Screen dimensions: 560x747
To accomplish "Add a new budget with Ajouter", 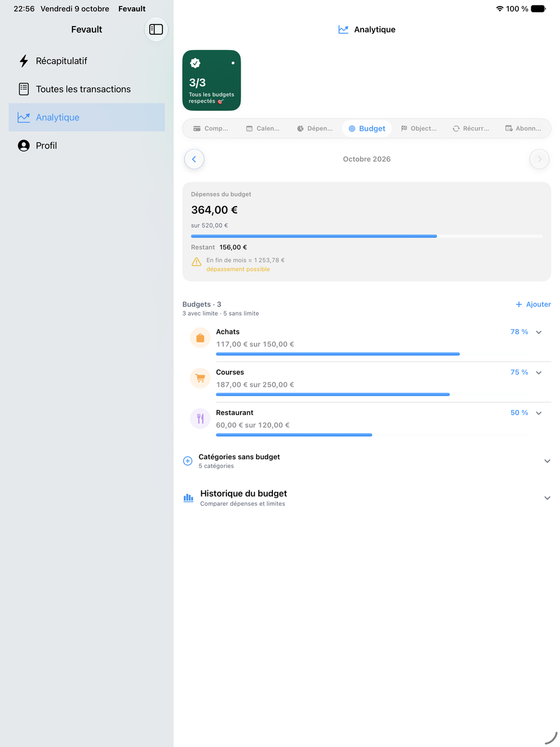I will (533, 304).
